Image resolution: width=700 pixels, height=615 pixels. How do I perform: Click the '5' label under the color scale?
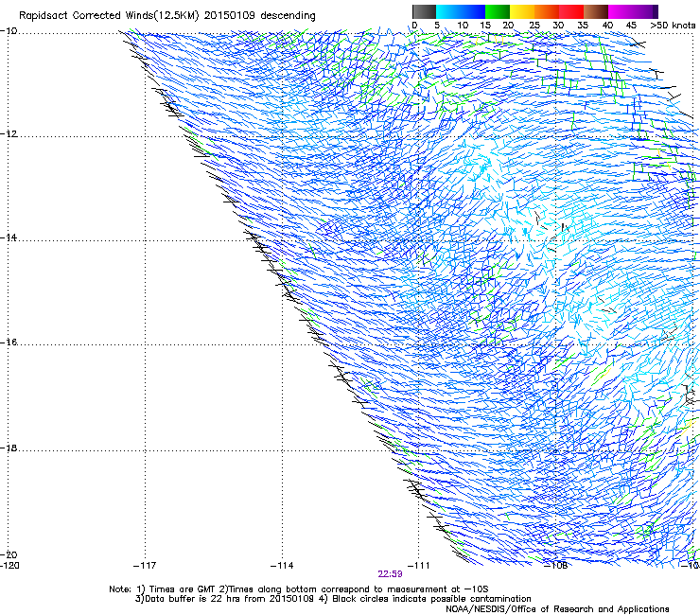pyautogui.click(x=437, y=26)
